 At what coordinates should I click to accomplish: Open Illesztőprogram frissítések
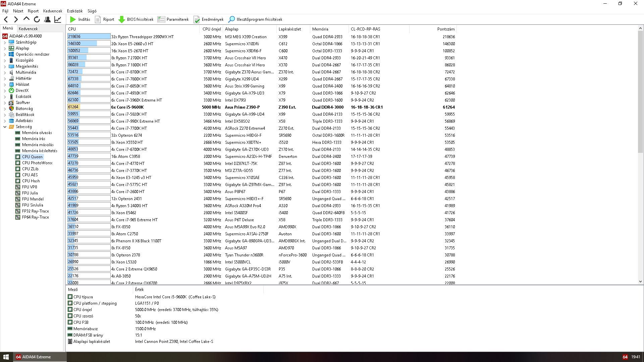coord(255,19)
